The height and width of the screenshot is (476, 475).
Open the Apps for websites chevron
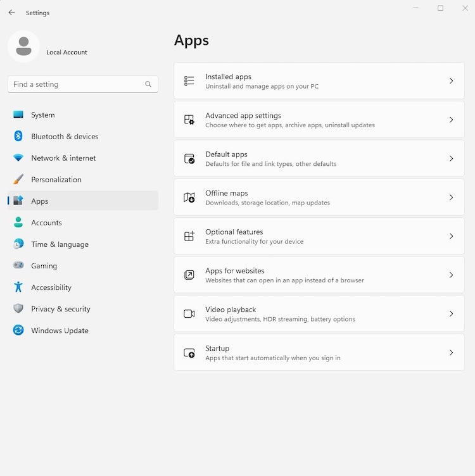[452, 275]
